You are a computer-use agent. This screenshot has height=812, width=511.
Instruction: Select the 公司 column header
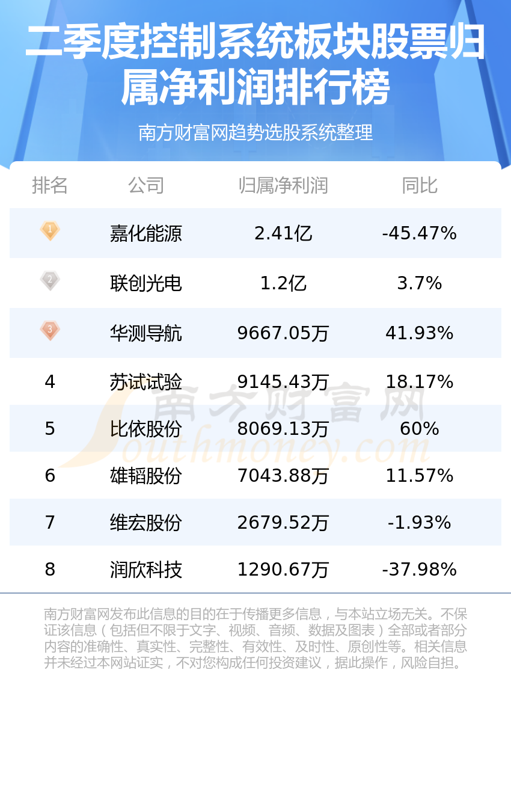(146, 185)
